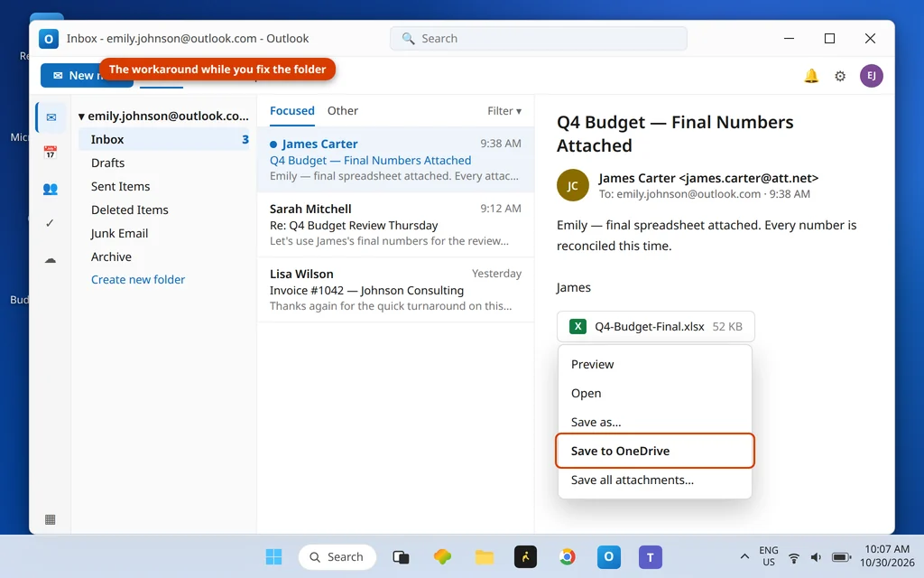Switch to the Other tab
Image resolution: width=924 pixels, height=578 pixels.
[x=342, y=111]
